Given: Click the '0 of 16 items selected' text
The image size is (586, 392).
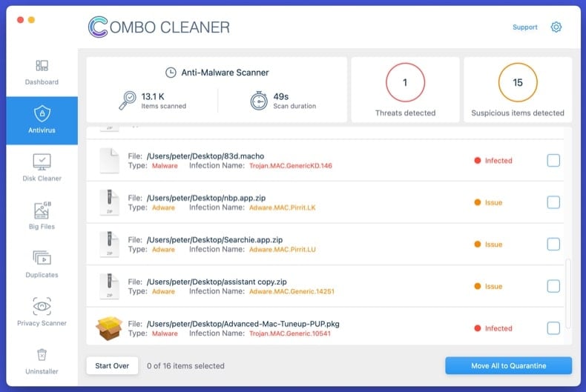Looking at the screenshot, I should 185,366.
